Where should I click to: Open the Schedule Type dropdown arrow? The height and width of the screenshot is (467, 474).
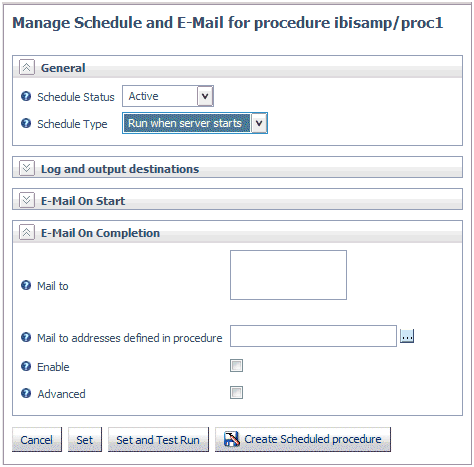pos(259,123)
